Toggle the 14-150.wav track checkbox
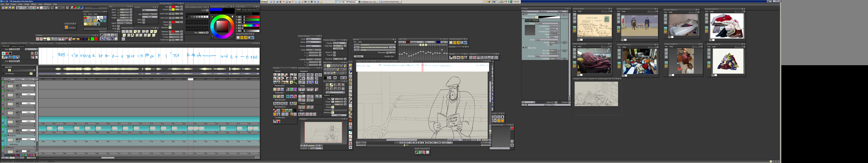This screenshot has height=163, width=868. point(31,74)
